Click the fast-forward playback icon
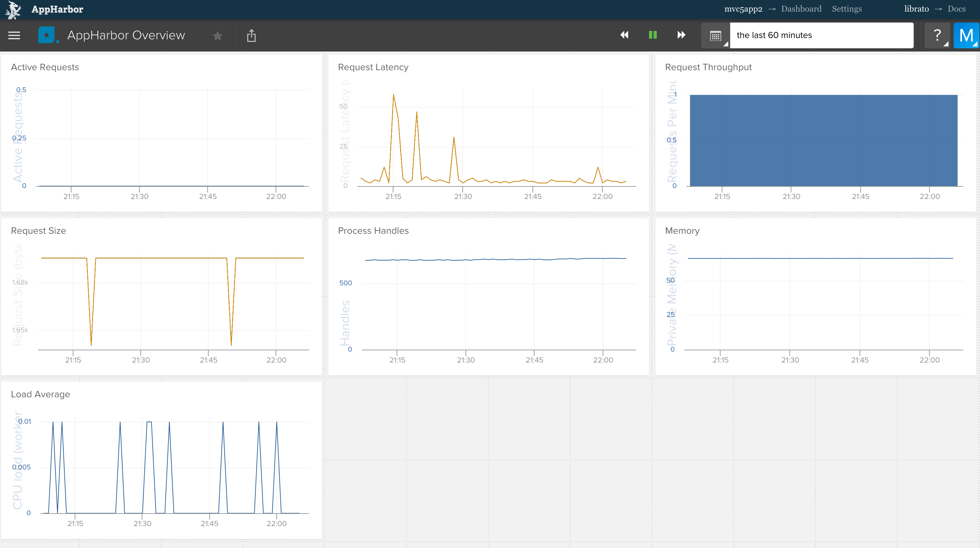 (681, 36)
